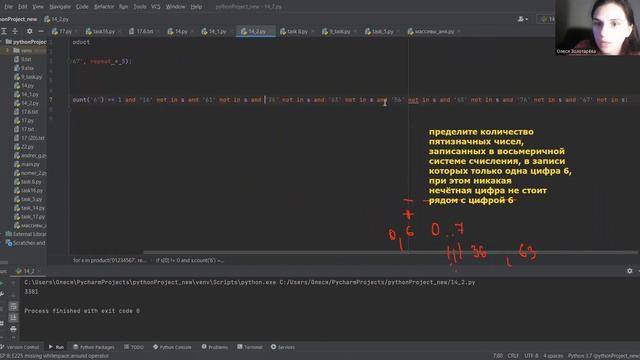Viewport: 640px width, 360px height.
Task: Open project view options gear
Action: [x=29, y=31]
